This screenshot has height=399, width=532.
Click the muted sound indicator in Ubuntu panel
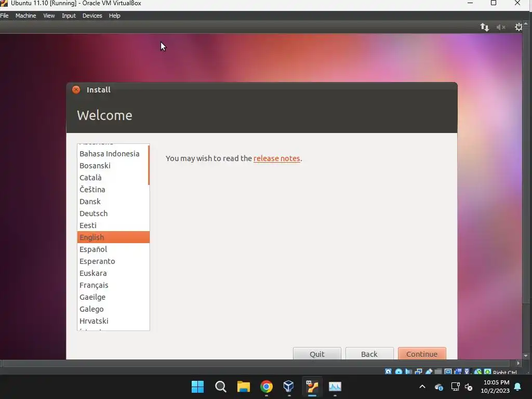[501, 27]
